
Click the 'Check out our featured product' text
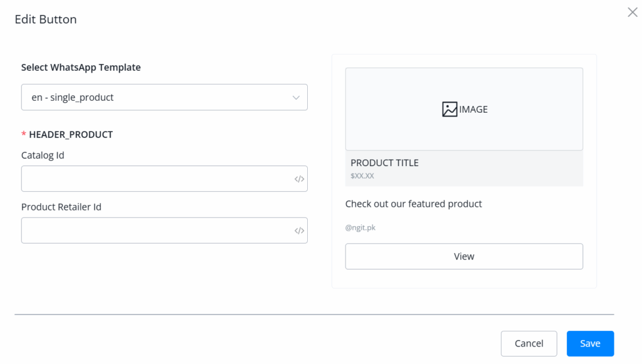coord(413,204)
